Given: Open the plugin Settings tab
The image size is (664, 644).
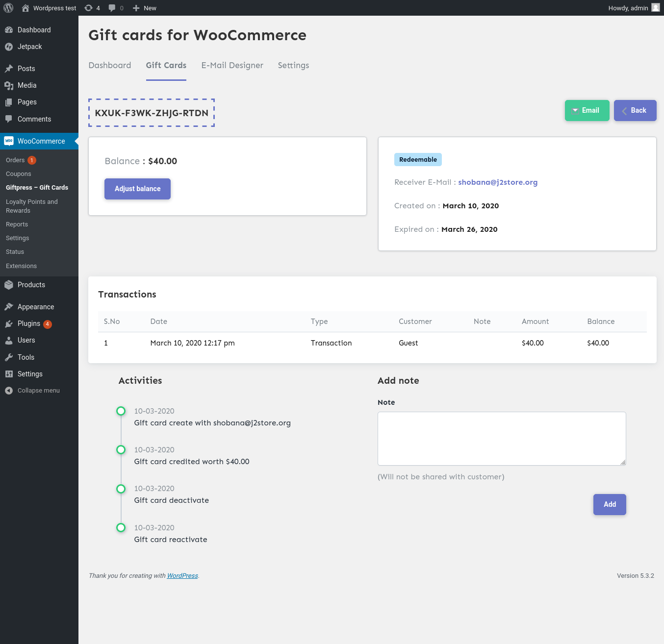Looking at the screenshot, I should tap(293, 65).
